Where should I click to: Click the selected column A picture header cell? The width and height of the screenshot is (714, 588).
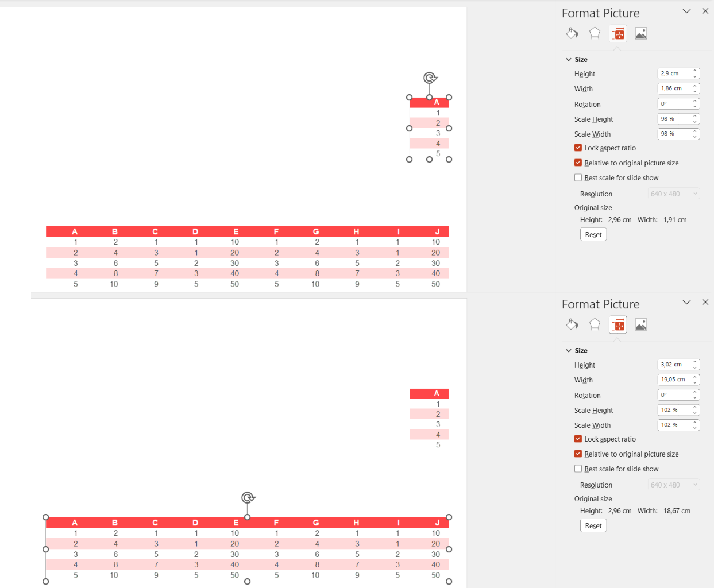point(429,103)
